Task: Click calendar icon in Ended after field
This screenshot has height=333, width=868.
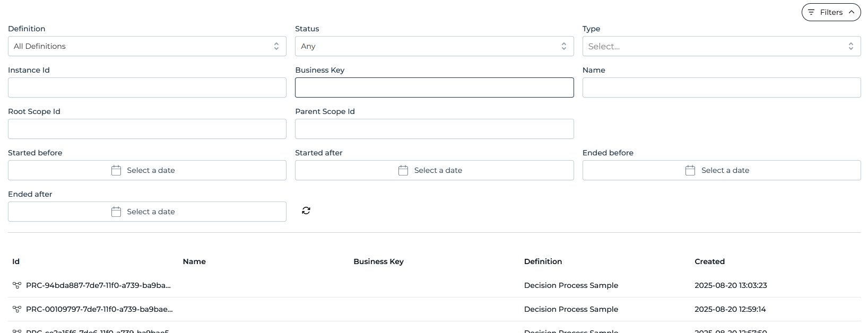Action: tap(116, 212)
